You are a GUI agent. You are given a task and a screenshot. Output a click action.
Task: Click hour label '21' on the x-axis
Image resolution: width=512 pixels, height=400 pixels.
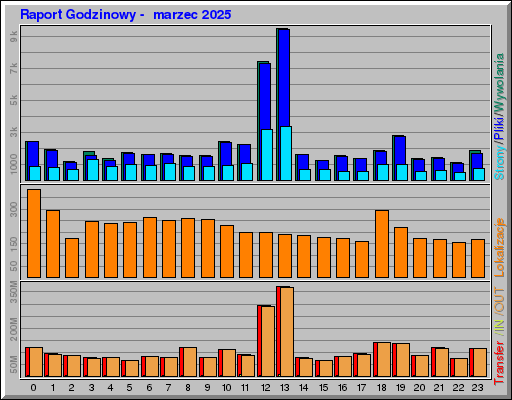tap(439, 388)
